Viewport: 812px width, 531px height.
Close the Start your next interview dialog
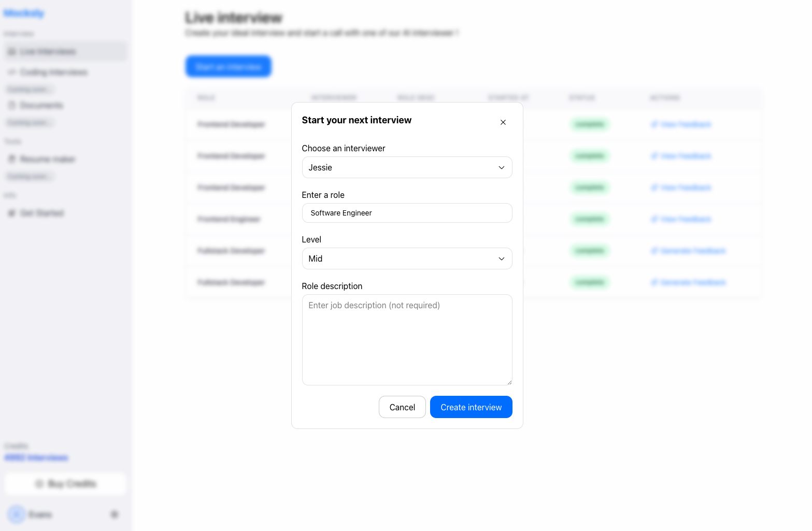tap(503, 122)
